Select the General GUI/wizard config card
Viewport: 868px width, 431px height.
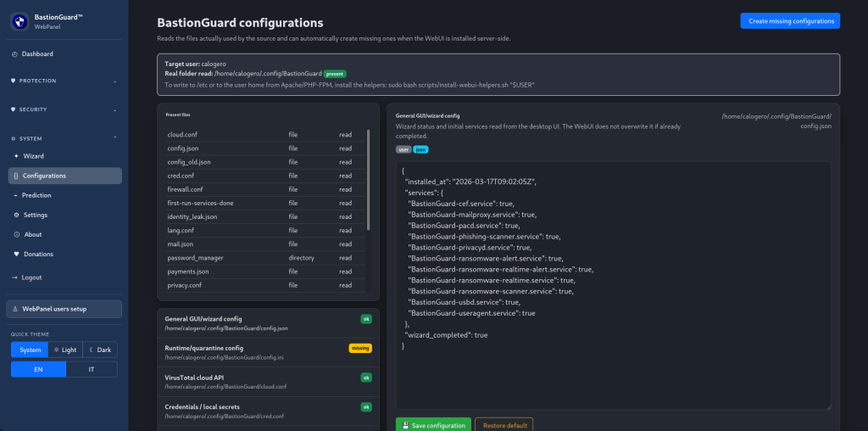pyautogui.click(x=269, y=323)
